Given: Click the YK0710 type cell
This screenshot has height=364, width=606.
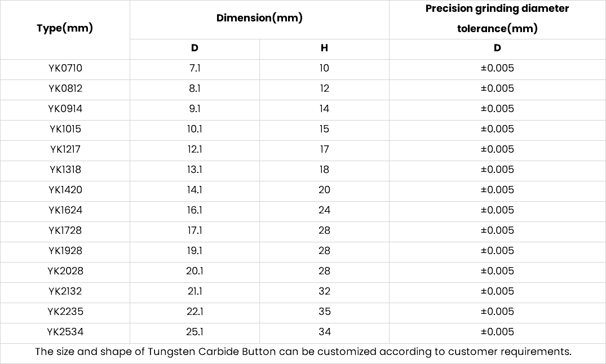Looking at the screenshot, I should [65, 68].
